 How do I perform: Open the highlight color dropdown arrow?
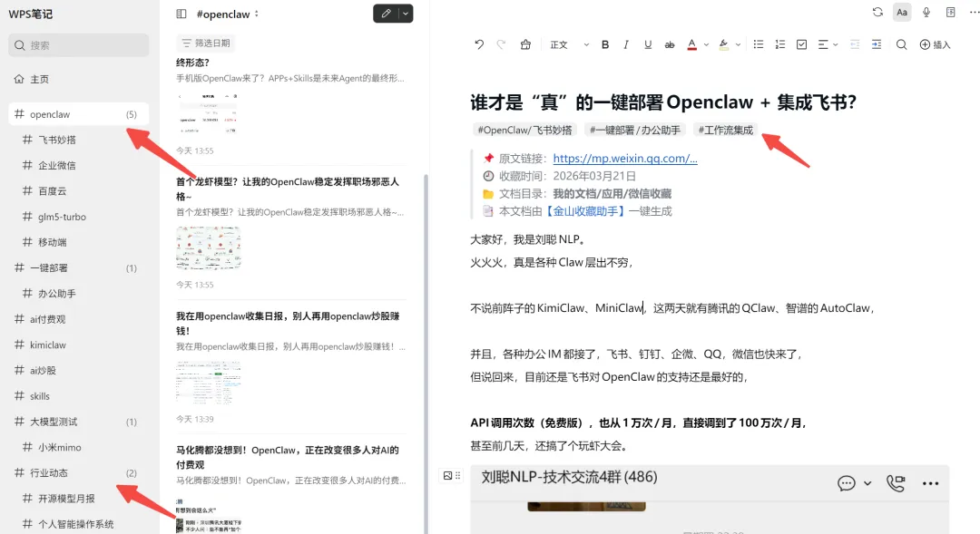(738, 45)
